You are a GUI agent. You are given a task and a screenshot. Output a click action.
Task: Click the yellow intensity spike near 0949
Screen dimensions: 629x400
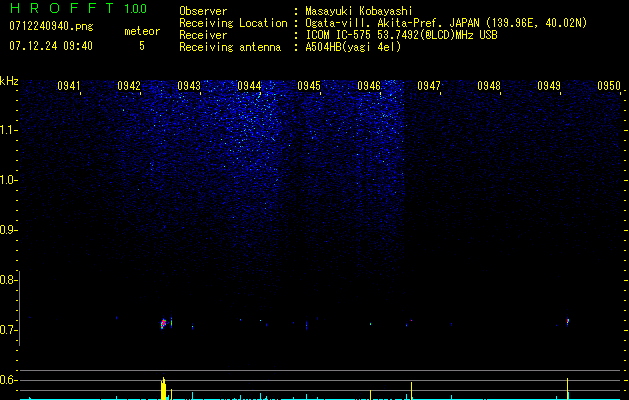pos(567,389)
